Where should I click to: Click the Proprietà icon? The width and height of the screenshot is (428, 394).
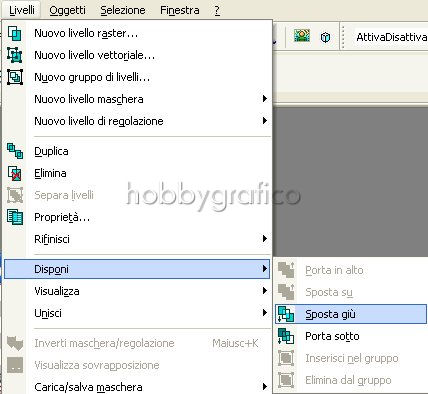pyautogui.click(x=15, y=217)
